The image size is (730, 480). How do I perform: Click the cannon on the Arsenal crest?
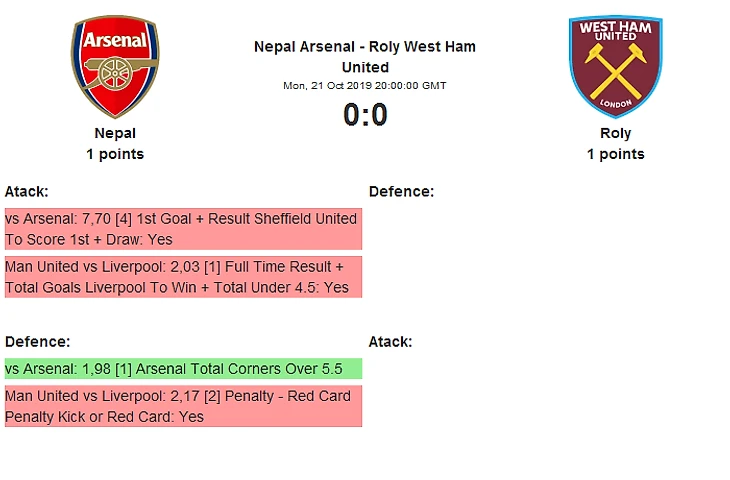(115, 70)
